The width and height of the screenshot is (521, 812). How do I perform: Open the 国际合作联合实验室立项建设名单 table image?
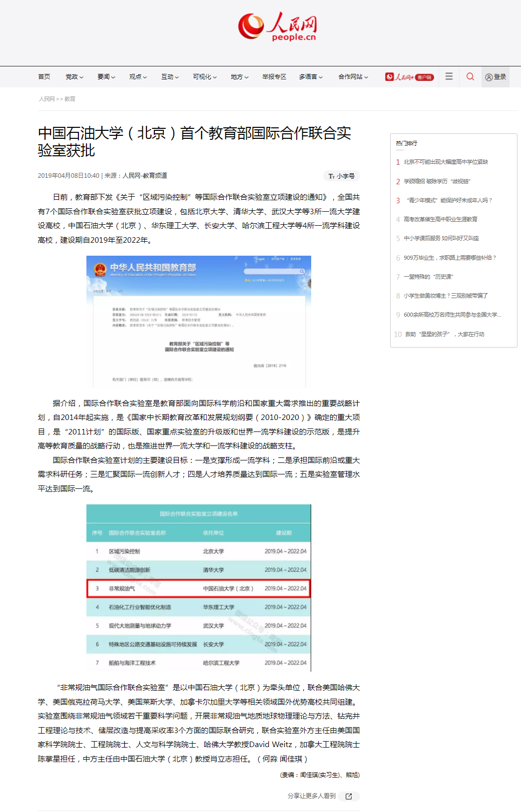coord(199,588)
